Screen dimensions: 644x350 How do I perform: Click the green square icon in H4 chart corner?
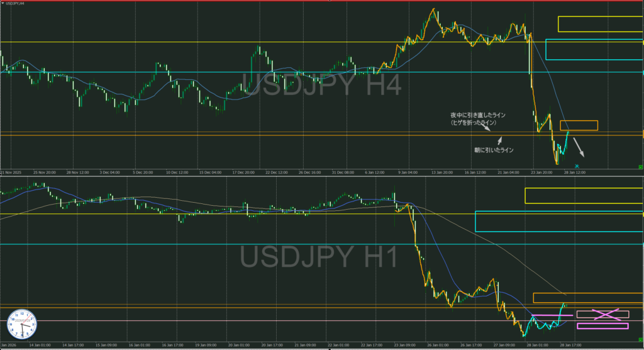(640, 166)
